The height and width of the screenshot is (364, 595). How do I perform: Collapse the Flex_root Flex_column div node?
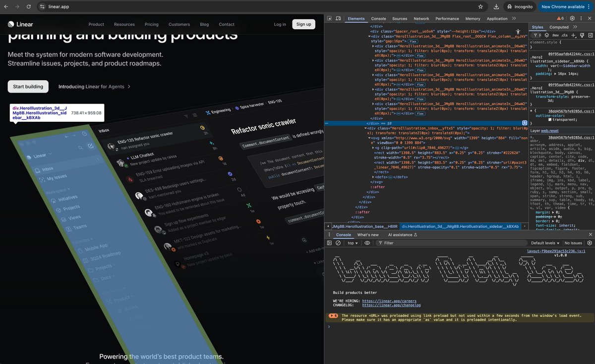pyautogui.click(x=370, y=36)
